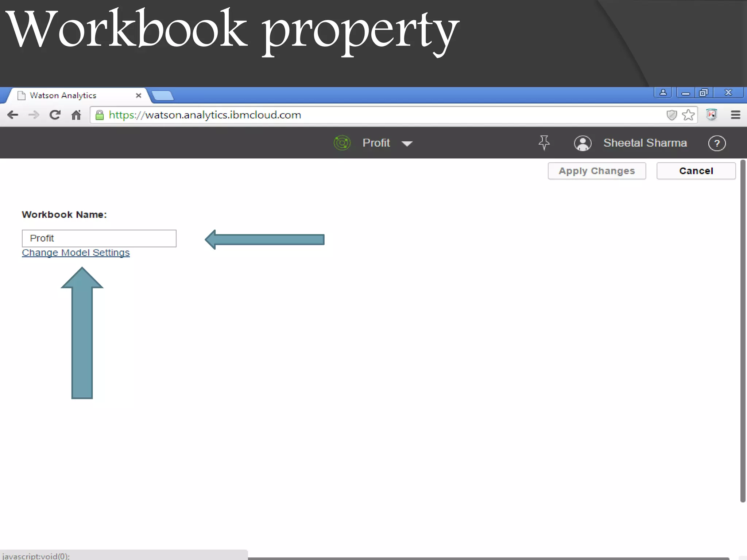Click the green Watson Analytics logo icon
This screenshot has height=560, width=747.
tap(342, 143)
